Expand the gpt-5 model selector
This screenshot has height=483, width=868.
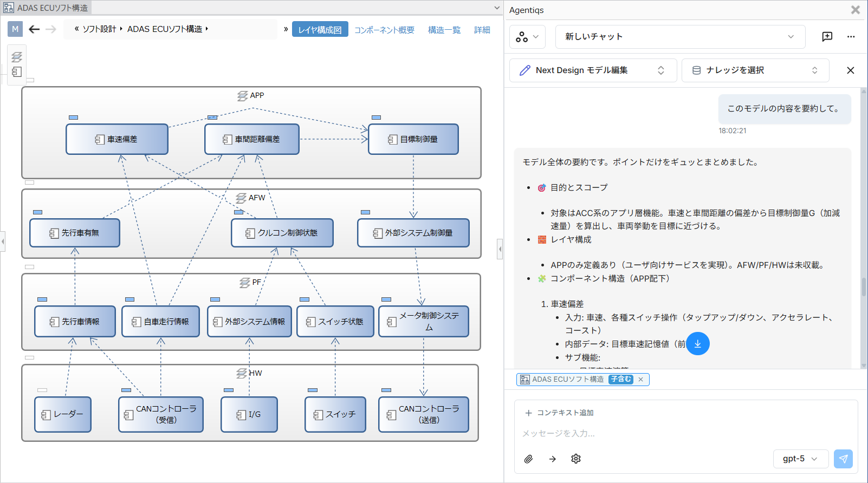coord(800,459)
